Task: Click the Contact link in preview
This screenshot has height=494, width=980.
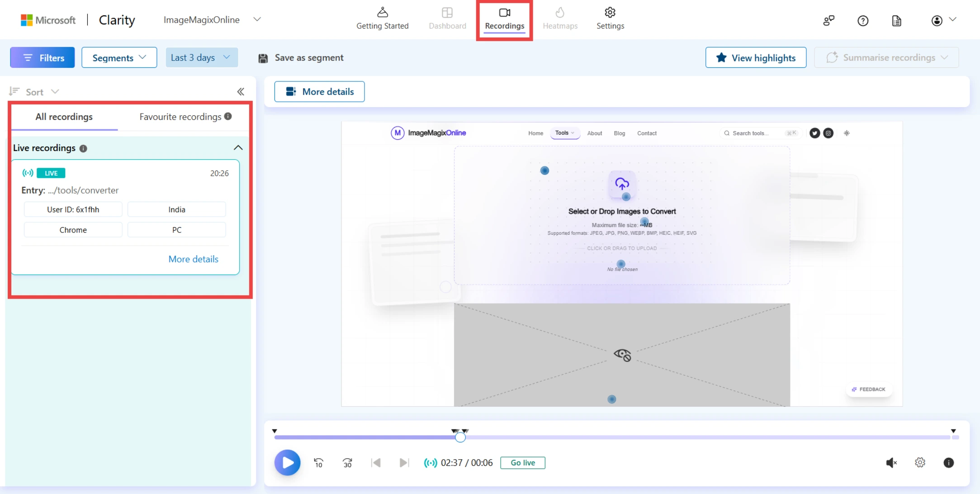Action: point(647,133)
